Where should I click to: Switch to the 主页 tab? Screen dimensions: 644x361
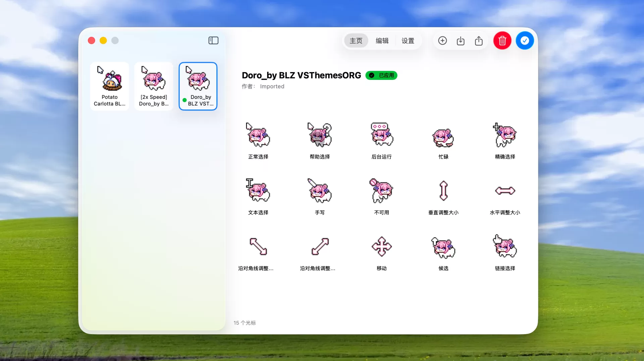[356, 41]
